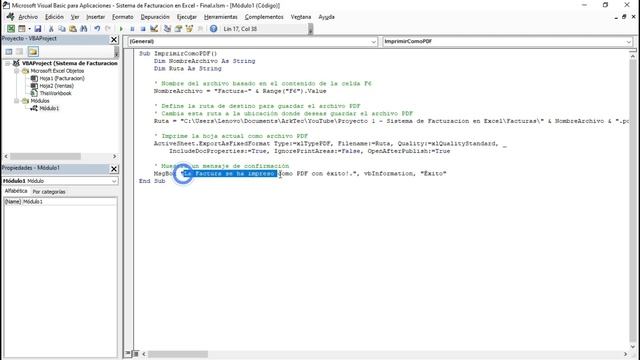Open the Ayuda menu
The image size is (640, 360).
[326, 17]
